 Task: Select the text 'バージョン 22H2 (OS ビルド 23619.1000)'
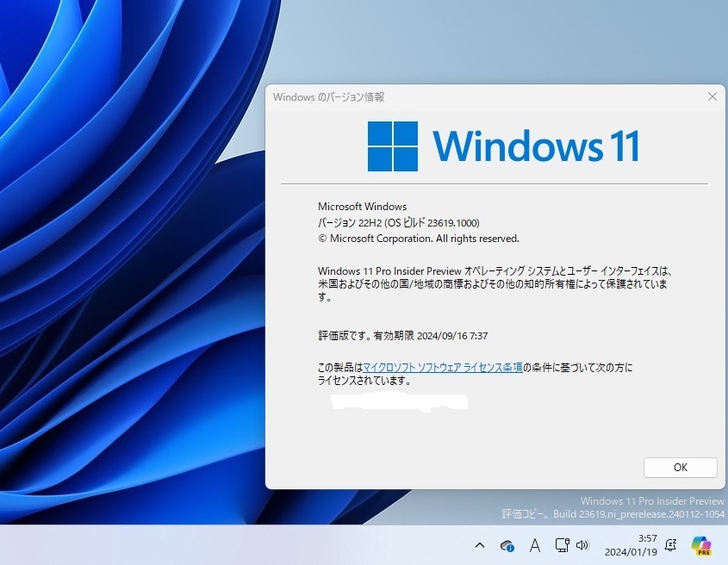click(398, 223)
